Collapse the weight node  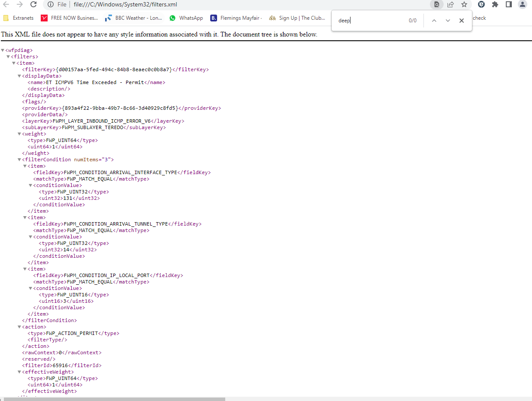[x=19, y=134]
